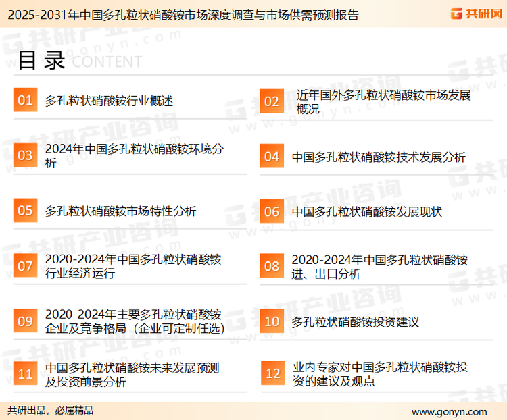507x420 pixels.
Task: Select chapter 中国多孔粒状硝酸铵发展现状
Action: click(x=366, y=212)
